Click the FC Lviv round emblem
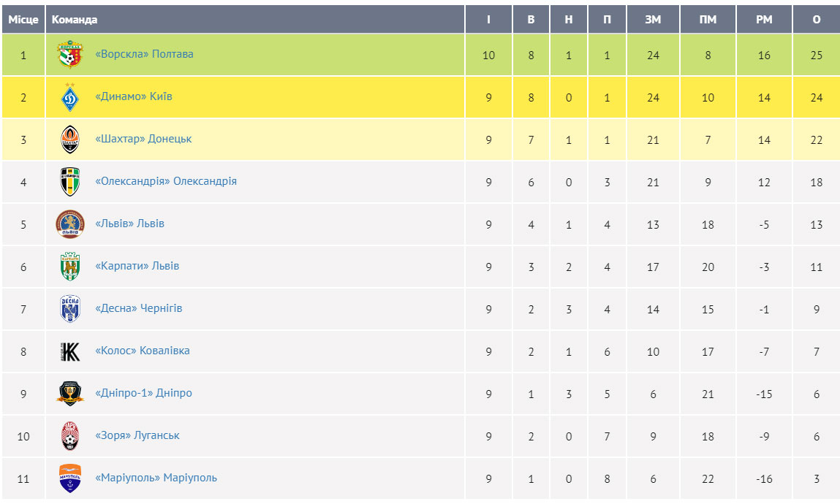 coord(70,224)
